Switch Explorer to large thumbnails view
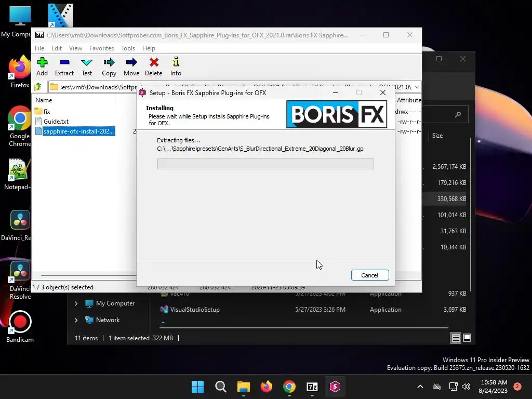The image size is (532, 399). [467, 338]
